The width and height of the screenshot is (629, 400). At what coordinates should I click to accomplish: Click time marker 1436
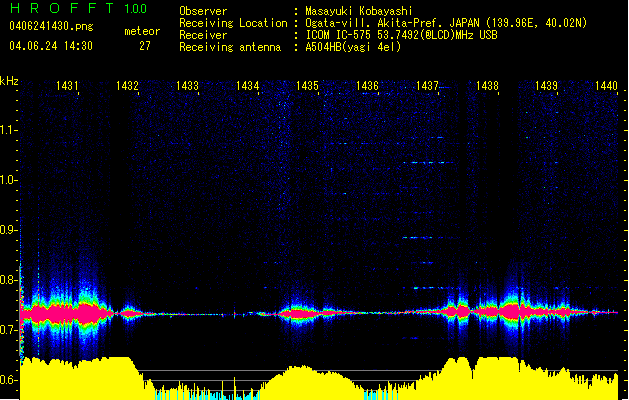(x=367, y=86)
